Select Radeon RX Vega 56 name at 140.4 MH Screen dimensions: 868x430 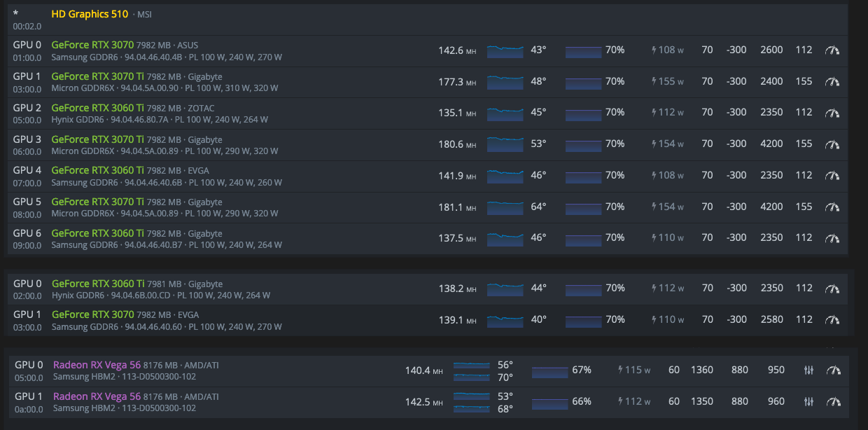[x=97, y=365]
